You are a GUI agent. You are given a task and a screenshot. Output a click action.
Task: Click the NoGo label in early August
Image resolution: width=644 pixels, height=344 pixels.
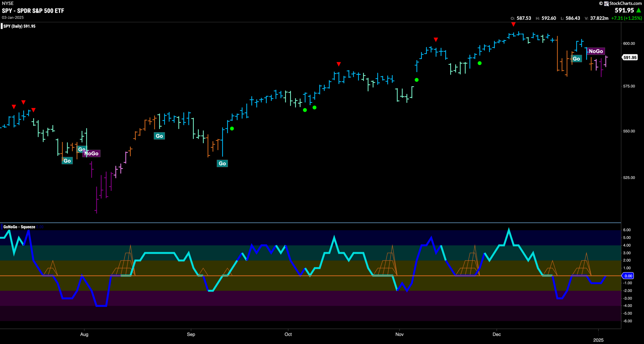pos(92,154)
